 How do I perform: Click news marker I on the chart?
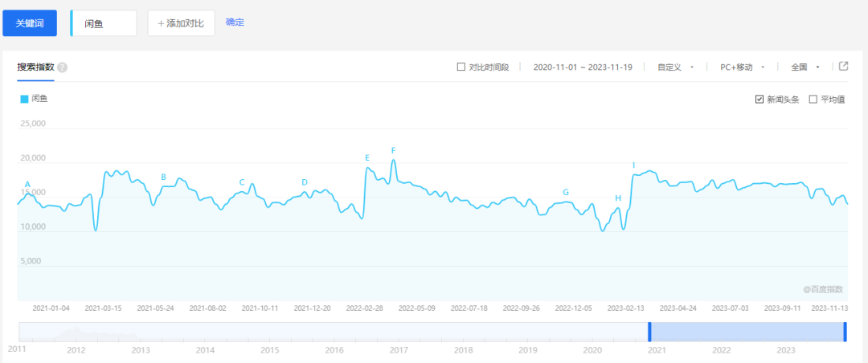pos(634,165)
